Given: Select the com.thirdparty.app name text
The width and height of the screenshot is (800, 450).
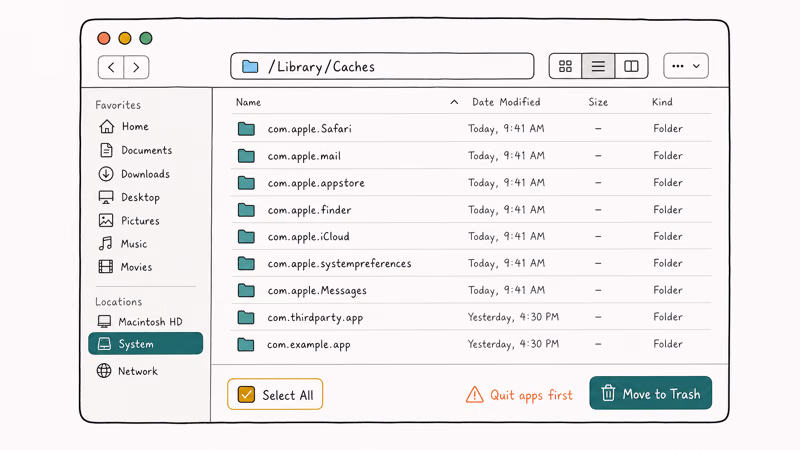Looking at the screenshot, I should point(315,317).
